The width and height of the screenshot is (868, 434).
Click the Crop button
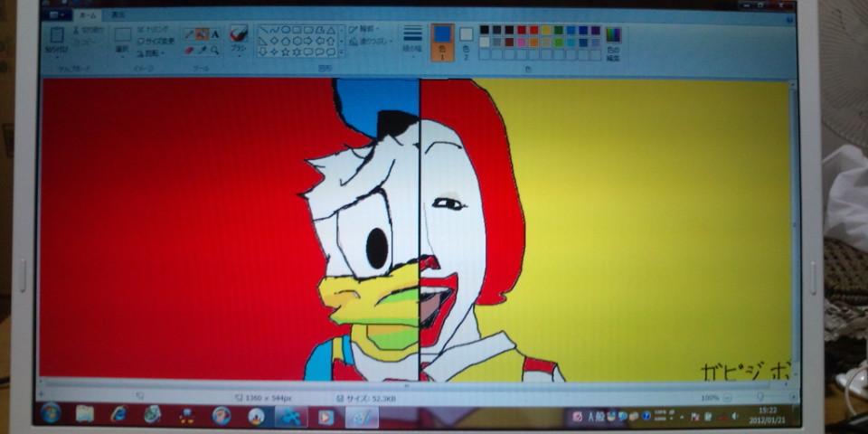[x=152, y=29]
